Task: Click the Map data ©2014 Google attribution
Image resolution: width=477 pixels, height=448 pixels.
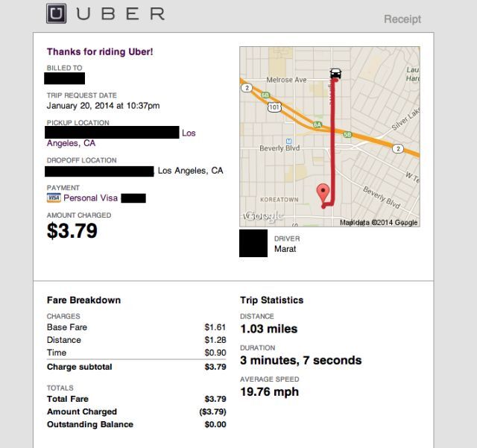Action: tap(379, 222)
